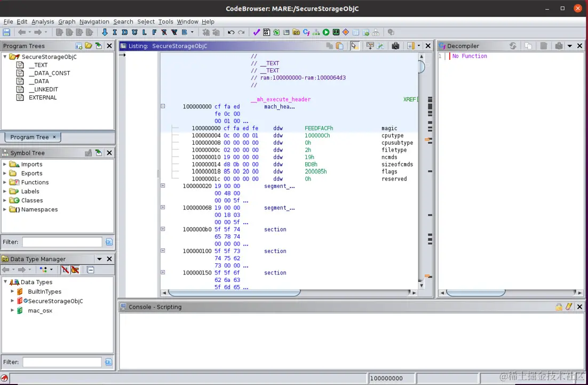The image size is (588, 385).
Task: Select the __DATA_CONST segment in Program Trees
Action: (x=49, y=73)
